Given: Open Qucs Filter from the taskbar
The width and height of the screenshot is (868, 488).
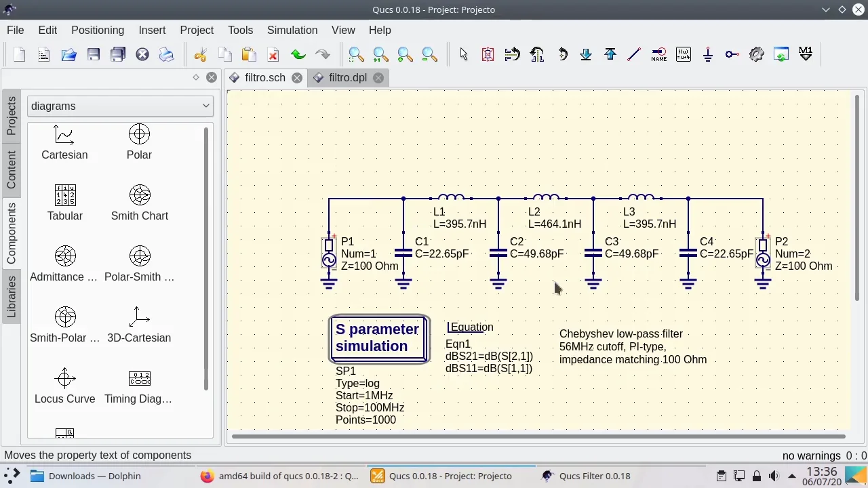Looking at the screenshot, I should tap(587, 476).
